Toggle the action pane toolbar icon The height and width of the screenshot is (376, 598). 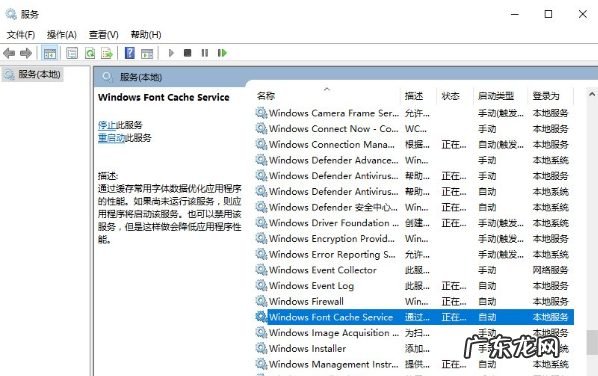point(147,53)
